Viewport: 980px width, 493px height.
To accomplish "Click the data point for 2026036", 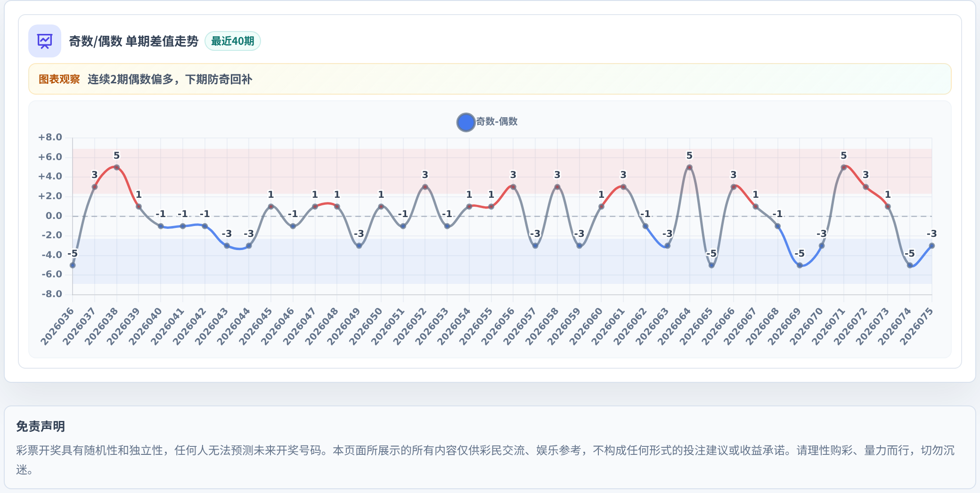I will tap(73, 265).
